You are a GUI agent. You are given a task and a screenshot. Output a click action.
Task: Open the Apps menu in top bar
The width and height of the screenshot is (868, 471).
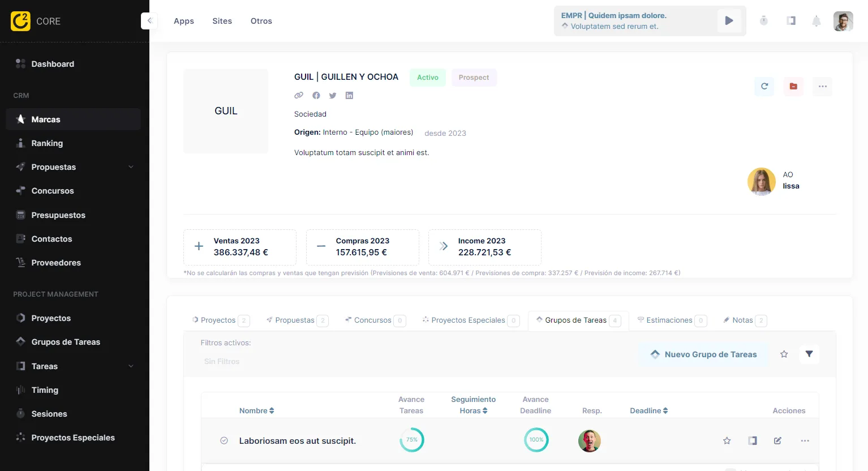pyautogui.click(x=183, y=21)
